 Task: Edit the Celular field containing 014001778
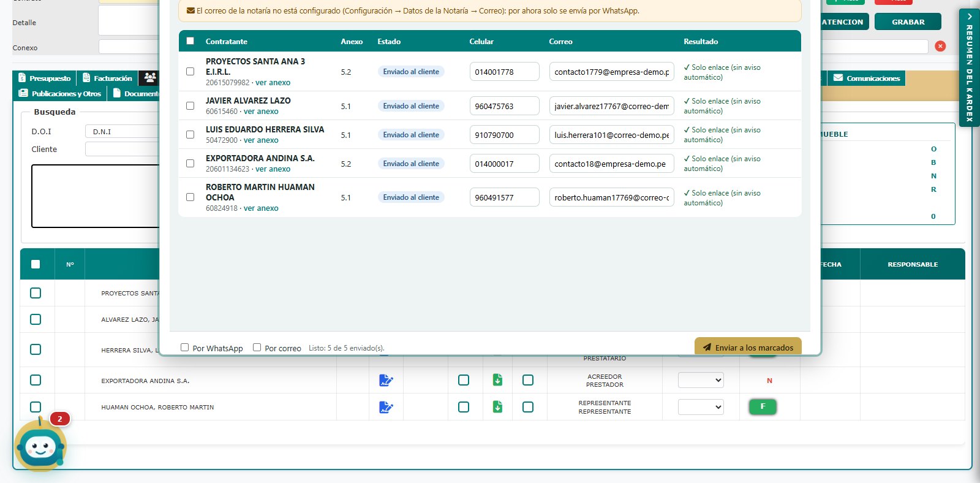point(505,72)
